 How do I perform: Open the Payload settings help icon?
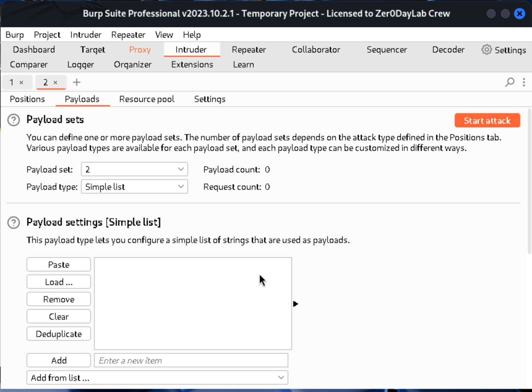tap(14, 223)
